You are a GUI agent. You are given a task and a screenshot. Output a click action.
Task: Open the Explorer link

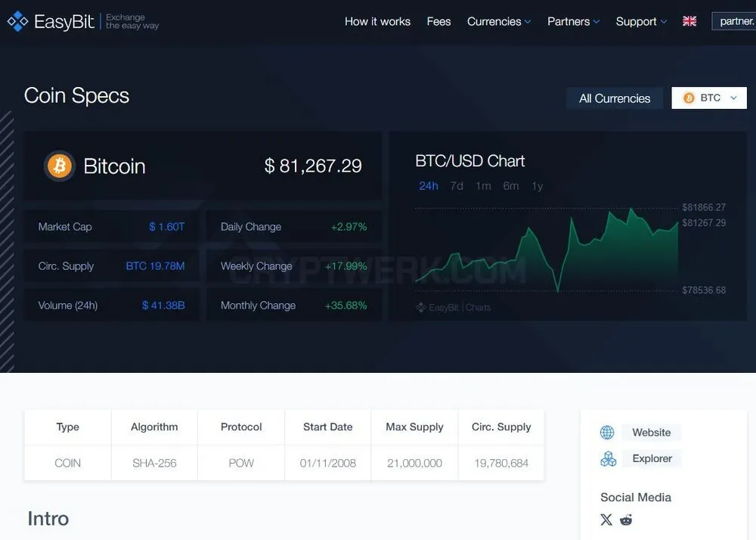click(x=652, y=458)
